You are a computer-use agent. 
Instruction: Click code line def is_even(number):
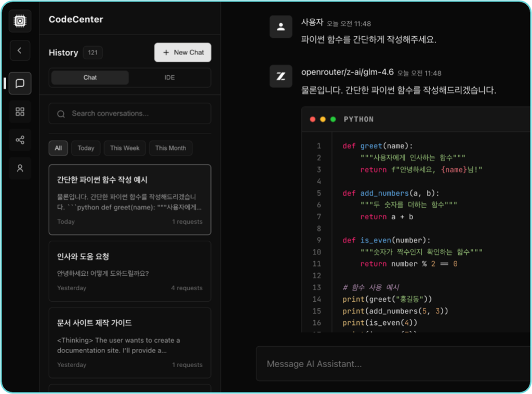click(x=387, y=240)
